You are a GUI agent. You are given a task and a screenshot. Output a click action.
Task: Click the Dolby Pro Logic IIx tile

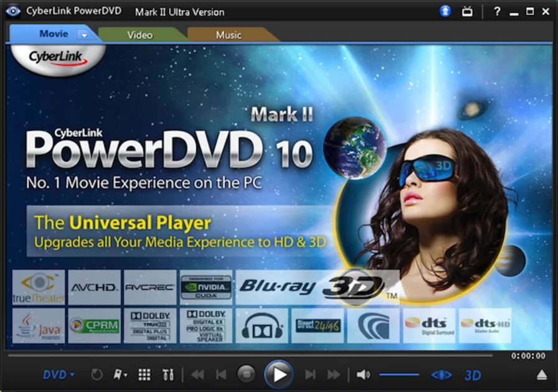coord(206,326)
